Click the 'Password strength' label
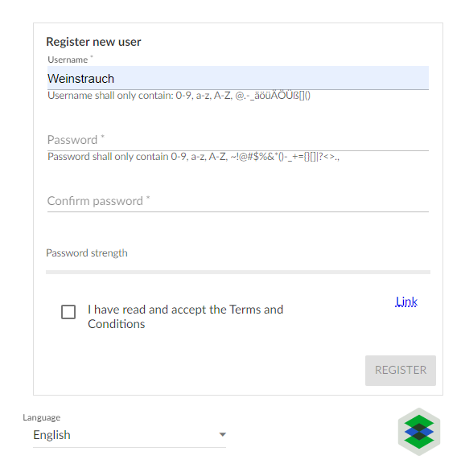Viewport: 461px width, 476px height. 87,252
